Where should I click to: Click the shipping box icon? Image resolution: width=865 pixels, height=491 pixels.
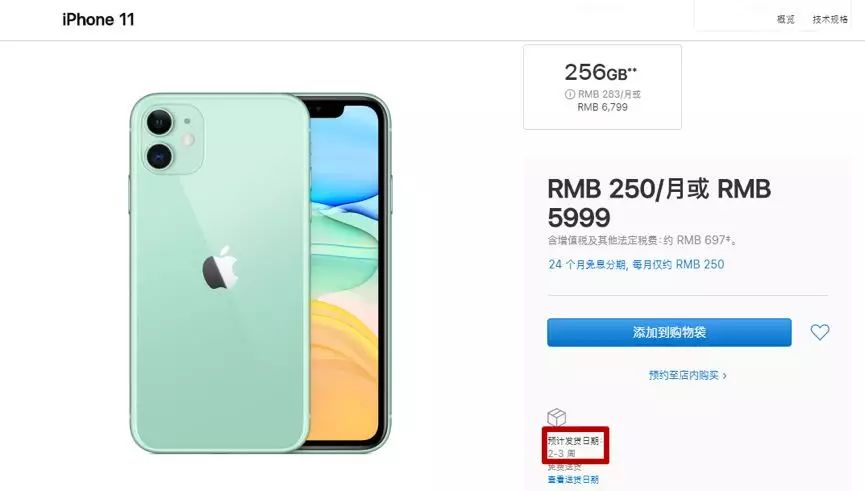tap(557, 417)
